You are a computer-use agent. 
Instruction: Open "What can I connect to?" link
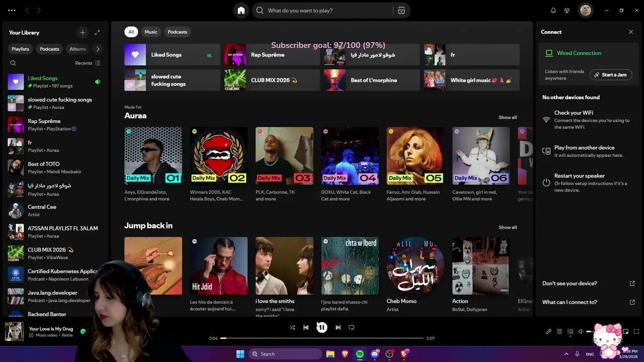tap(588, 302)
